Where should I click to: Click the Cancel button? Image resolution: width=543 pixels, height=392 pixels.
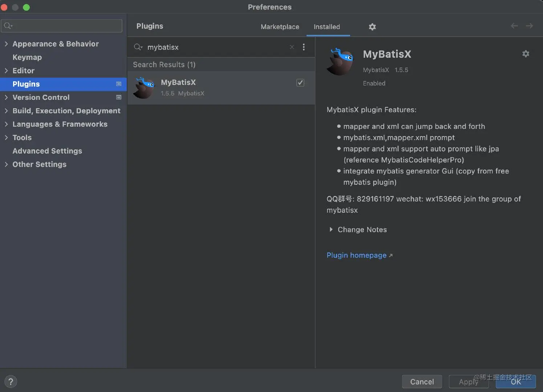422,381
